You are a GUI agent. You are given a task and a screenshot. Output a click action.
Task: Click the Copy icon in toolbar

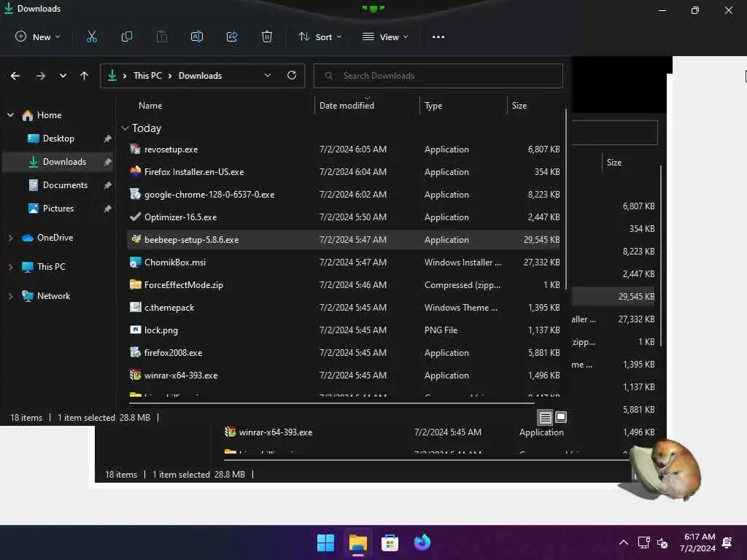[x=127, y=36]
